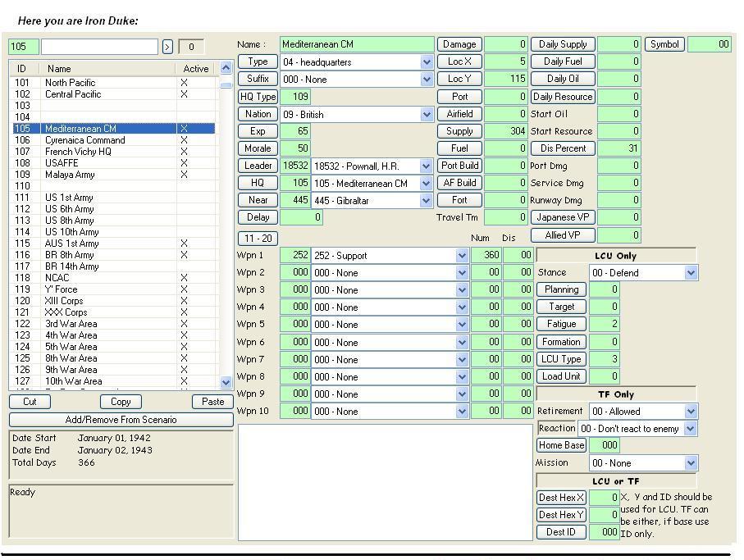The height and width of the screenshot is (560, 744).
Task: Click the 11 - 20 weapons page button
Action: click(258, 239)
